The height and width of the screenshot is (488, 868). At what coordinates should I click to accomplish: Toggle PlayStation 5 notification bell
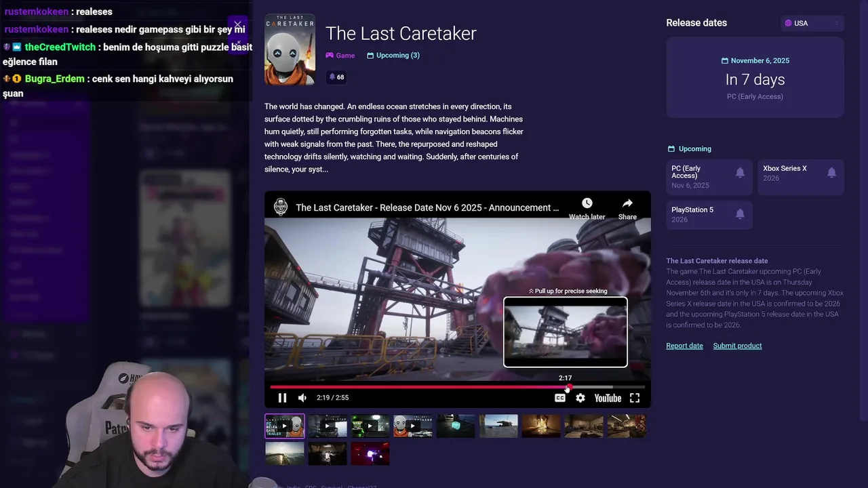[x=740, y=214]
